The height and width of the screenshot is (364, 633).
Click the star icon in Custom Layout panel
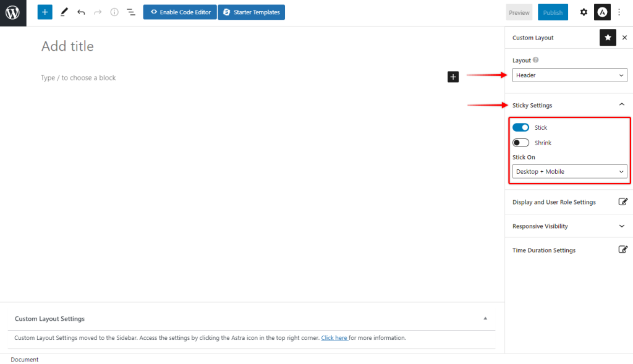click(x=608, y=38)
